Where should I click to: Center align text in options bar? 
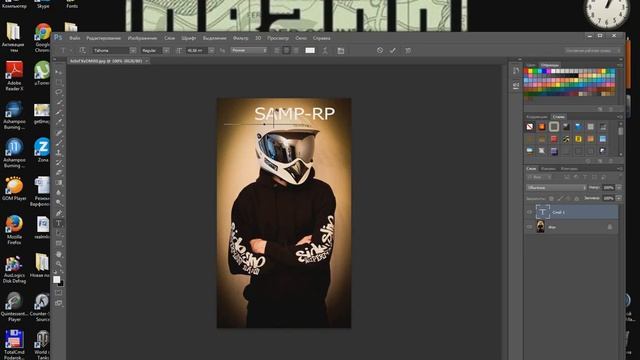[286, 51]
